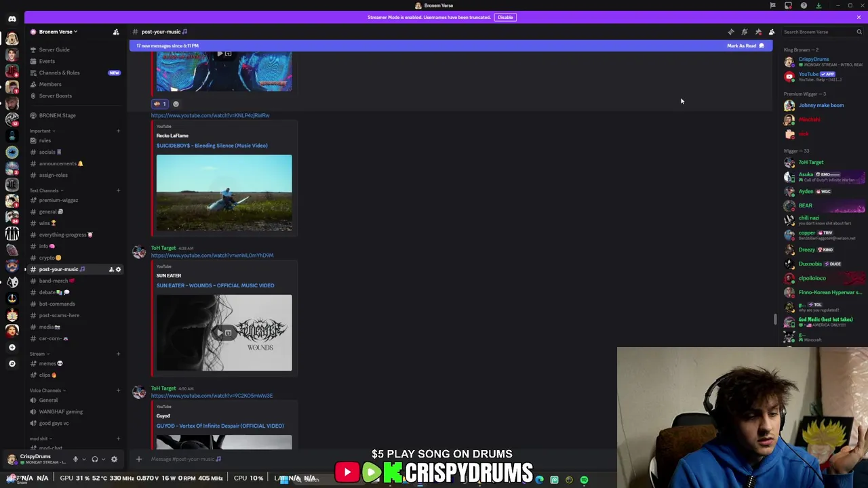Click the green download update icon
Image resolution: width=868 pixels, height=488 pixels.
coord(818,5)
